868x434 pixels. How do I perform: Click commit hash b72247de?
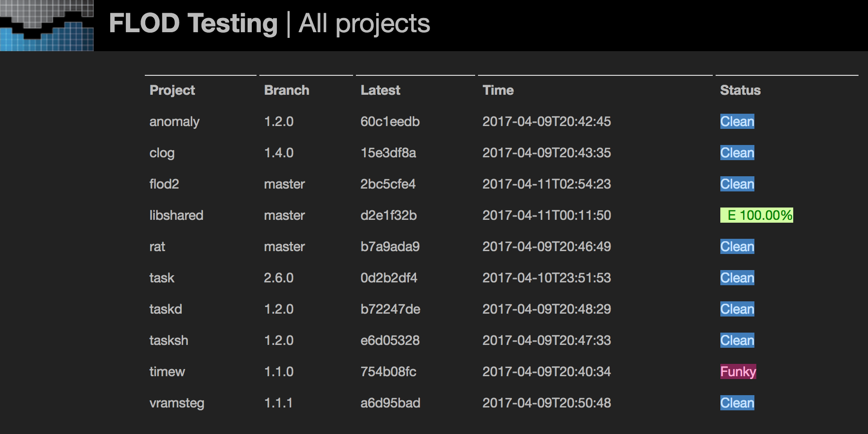[x=390, y=309]
